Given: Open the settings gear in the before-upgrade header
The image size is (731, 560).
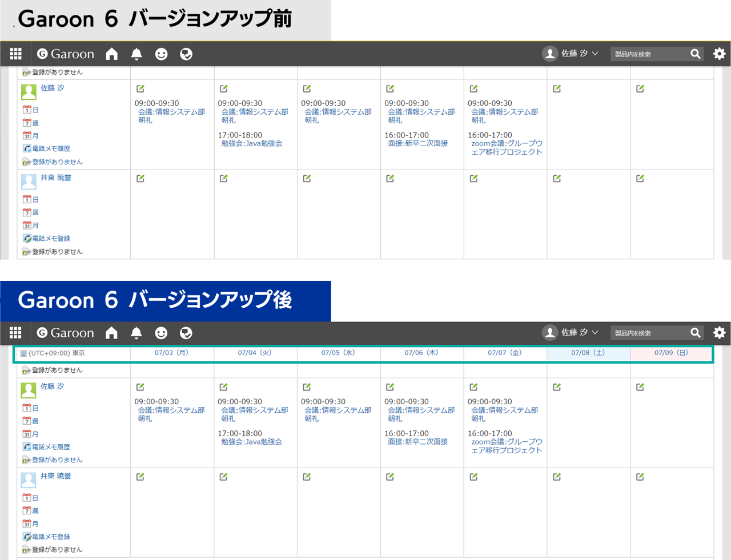Looking at the screenshot, I should 720,54.
